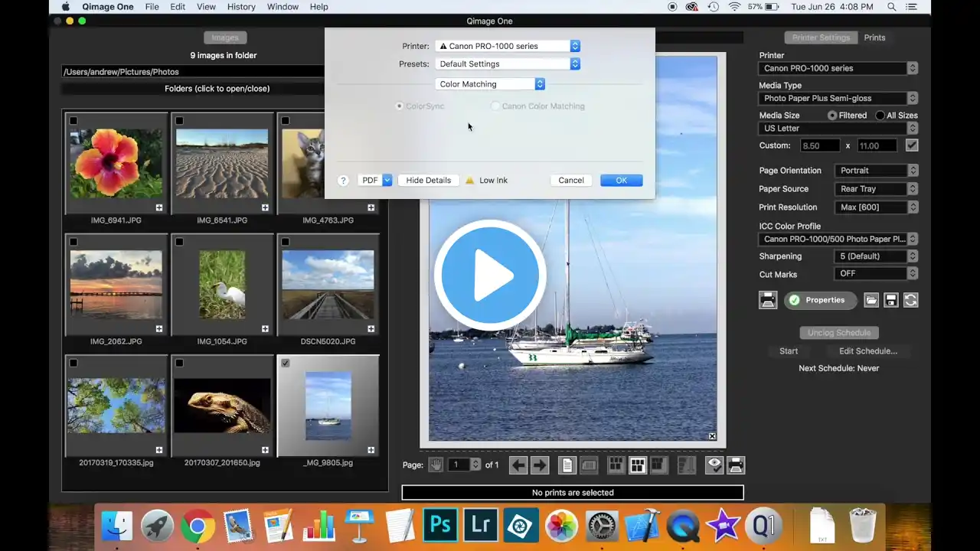Click the hand pan tool icon

(x=436, y=465)
